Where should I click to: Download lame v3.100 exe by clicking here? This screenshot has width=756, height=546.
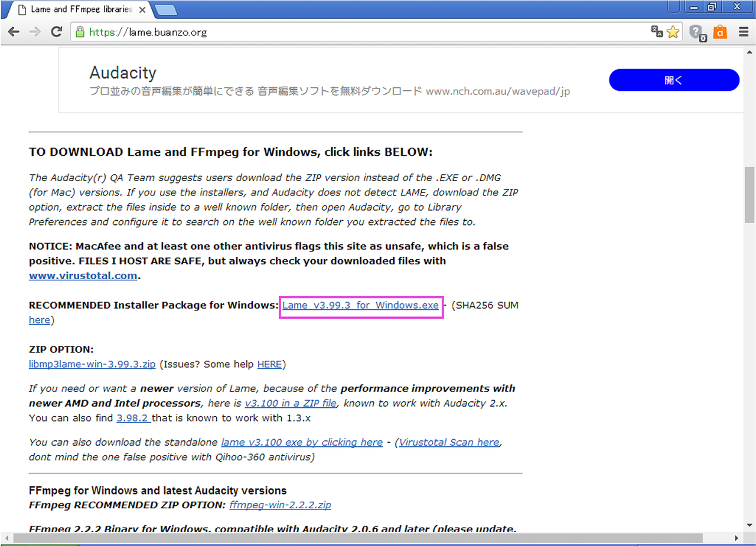tap(302, 442)
